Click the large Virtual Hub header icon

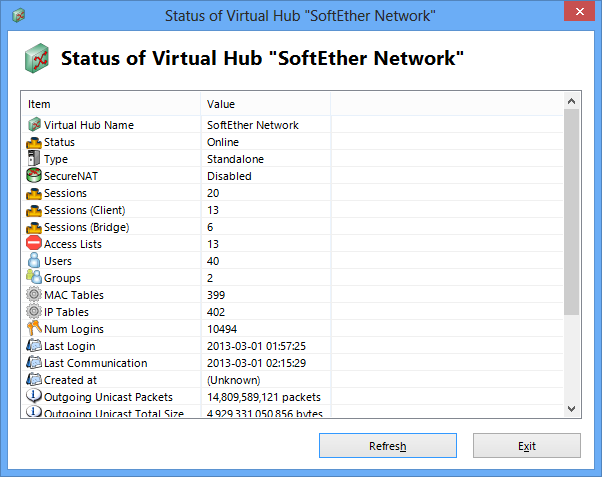tap(37, 57)
